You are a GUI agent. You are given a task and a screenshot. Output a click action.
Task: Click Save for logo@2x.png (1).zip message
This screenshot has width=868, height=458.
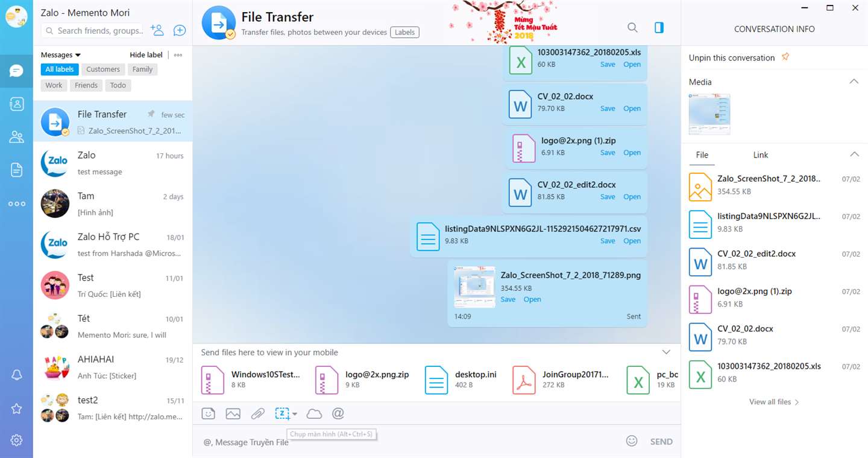coord(608,153)
